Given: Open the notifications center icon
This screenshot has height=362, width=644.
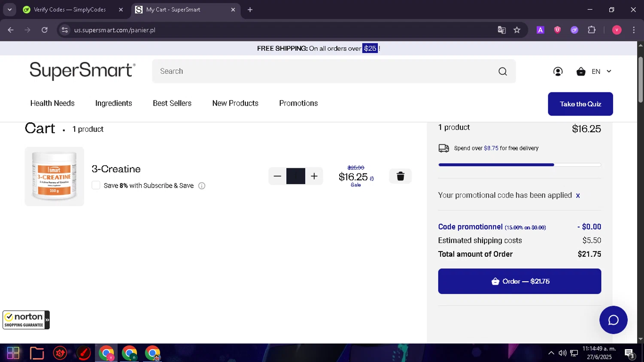Looking at the screenshot, I should [629, 353].
